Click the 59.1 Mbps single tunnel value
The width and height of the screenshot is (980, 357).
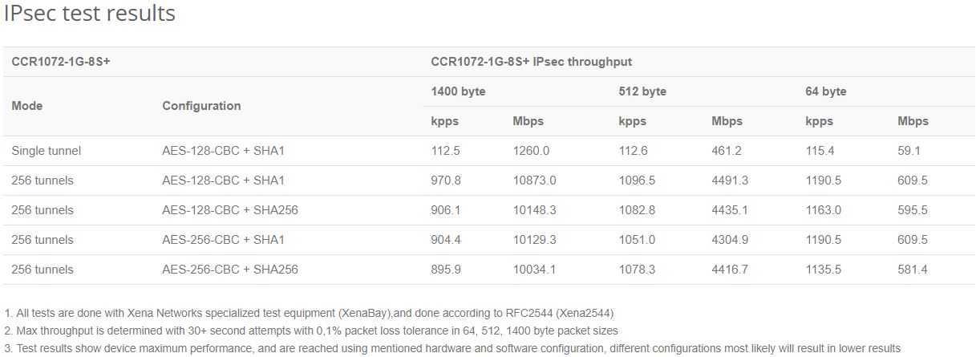[x=909, y=151]
